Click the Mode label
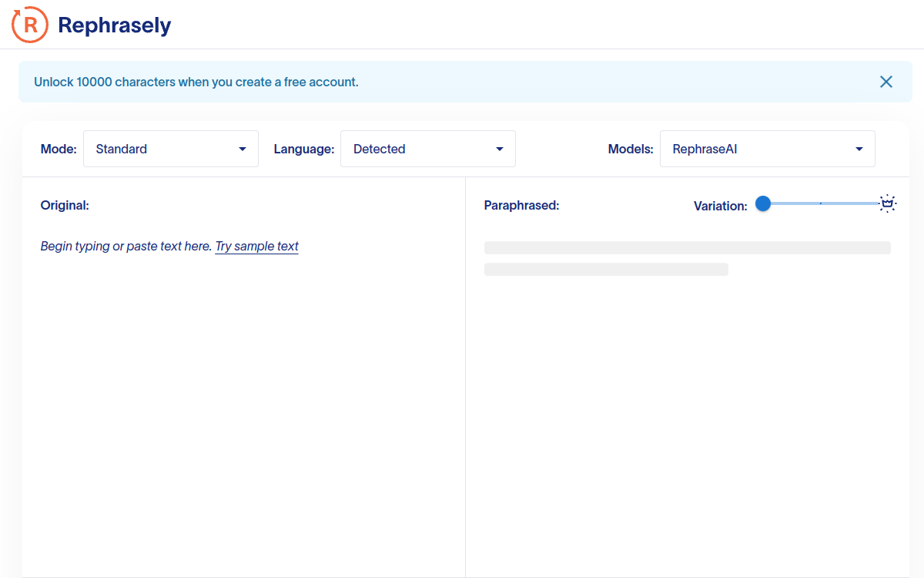This screenshot has height=578, width=924. pos(59,149)
